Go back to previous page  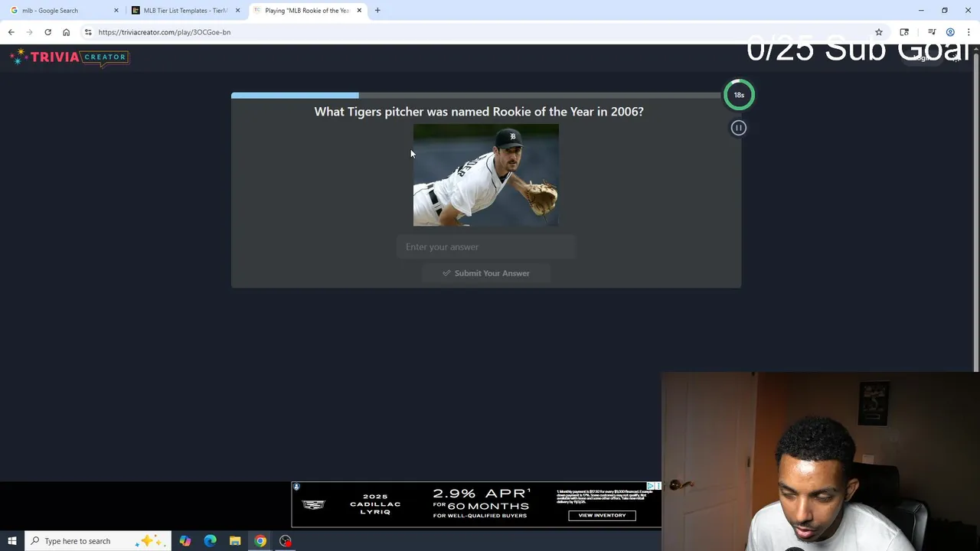click(11, 32)
